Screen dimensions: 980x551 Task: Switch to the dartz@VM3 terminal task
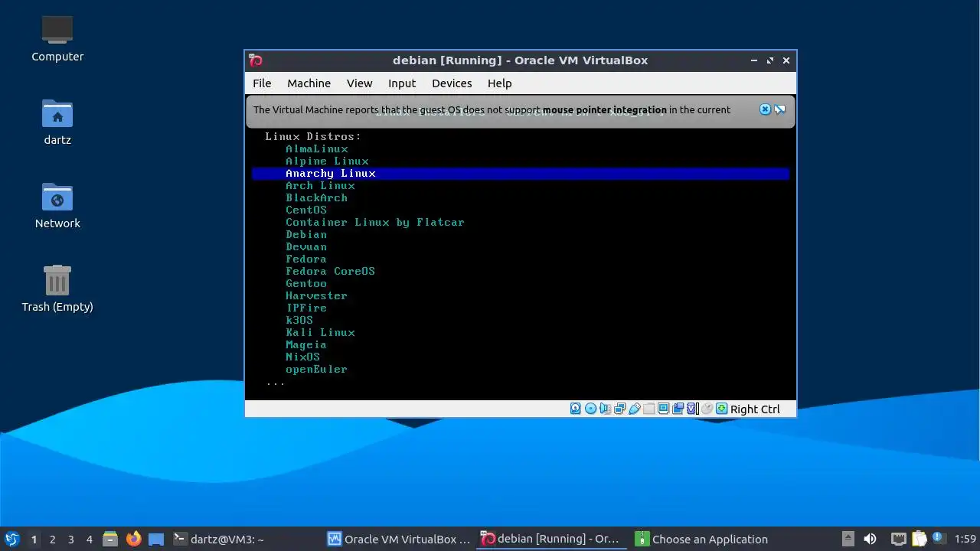click(219, 539)
